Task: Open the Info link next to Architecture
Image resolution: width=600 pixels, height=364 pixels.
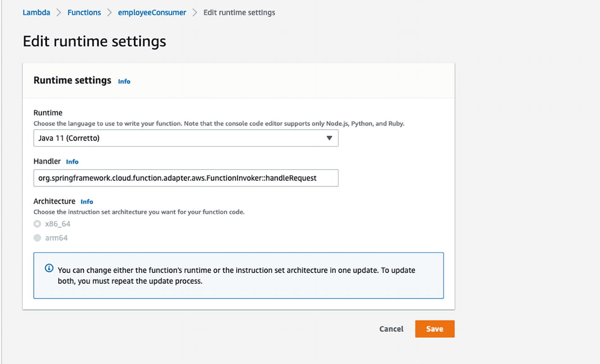Action: [87, 202]
